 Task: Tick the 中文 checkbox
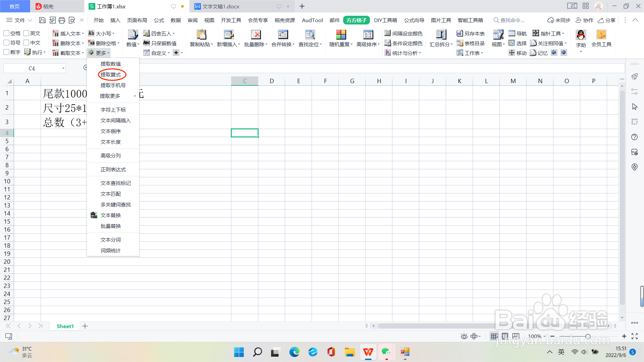pyautogui.click(x=26, y=43)
